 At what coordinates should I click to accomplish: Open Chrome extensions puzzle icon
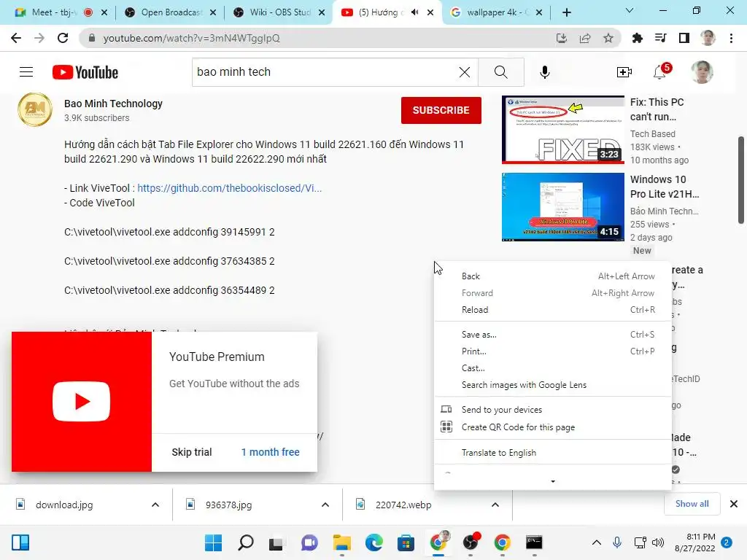tap(637, 38)
